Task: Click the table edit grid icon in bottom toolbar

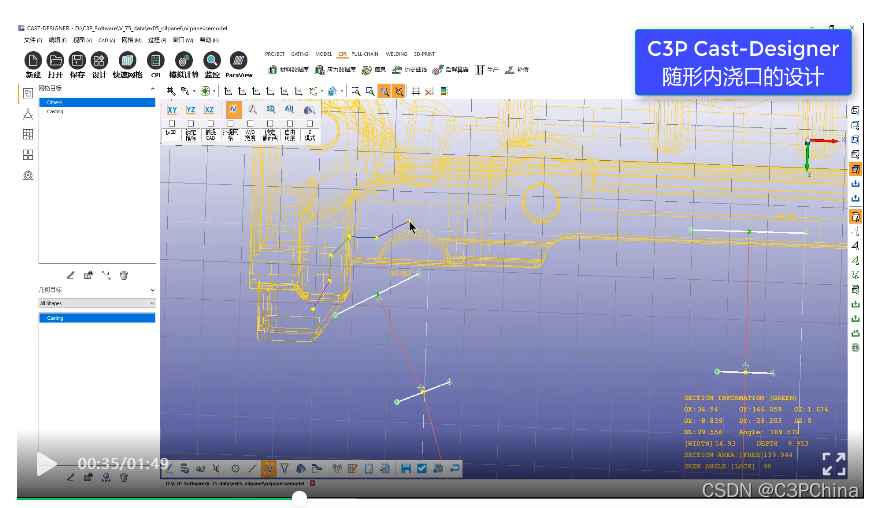Action: [352, 468]
